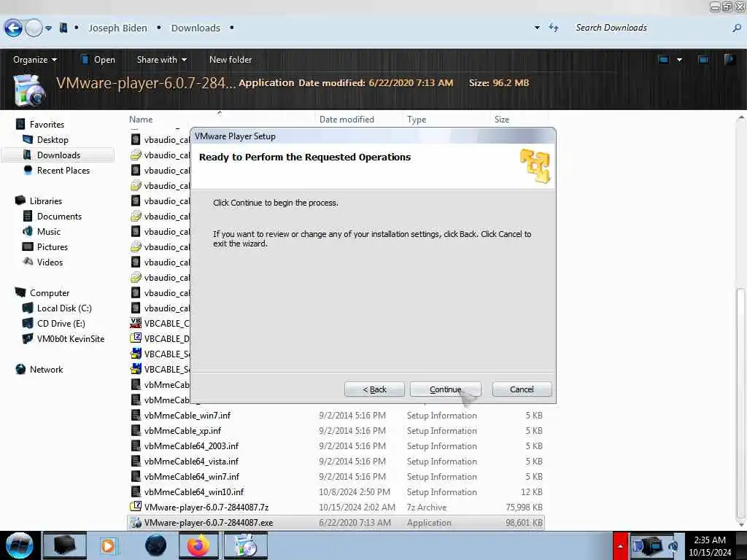Focus the Search Downloads field
The width and height of the screenshot is (747, 560).
click(x=650, y=28)
